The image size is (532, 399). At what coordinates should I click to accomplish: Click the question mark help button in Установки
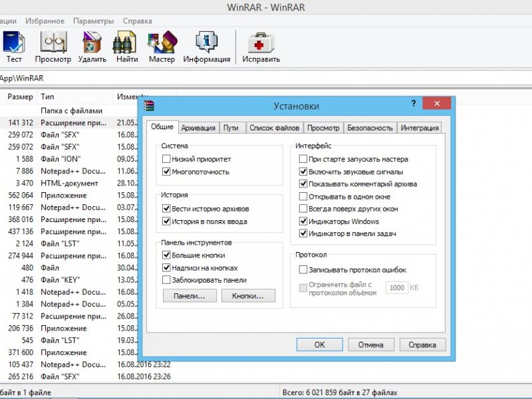[x=413, y=104]
